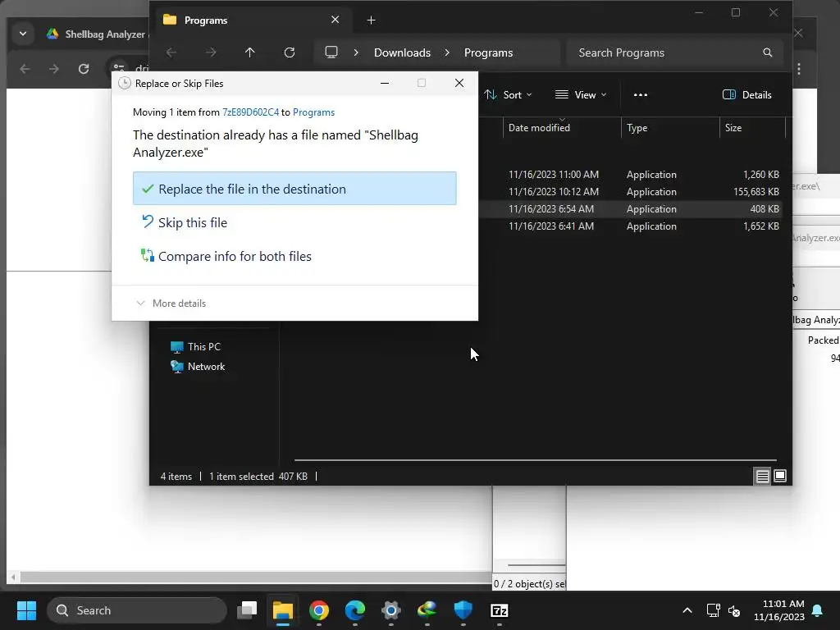The height and width of the screenshot is (630, 840).
Task: Expand the chevron before Downloads breadcrumb
Action: point(356,52)
